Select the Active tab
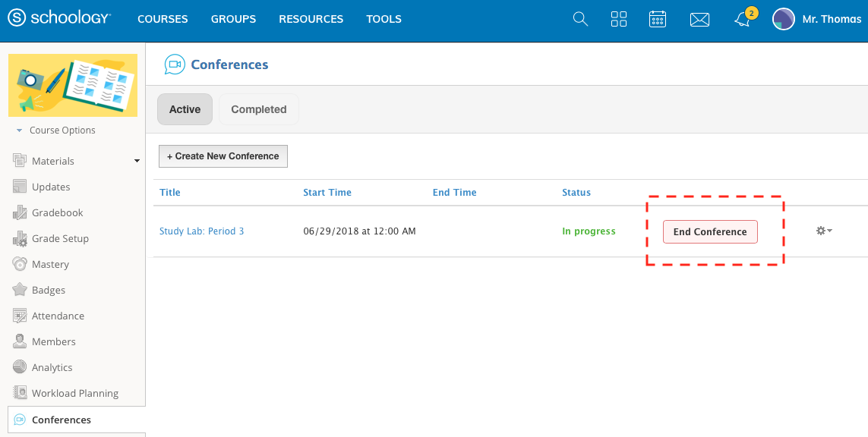The width and height of the screenshot is (868, 437). (x=185, y=109)
